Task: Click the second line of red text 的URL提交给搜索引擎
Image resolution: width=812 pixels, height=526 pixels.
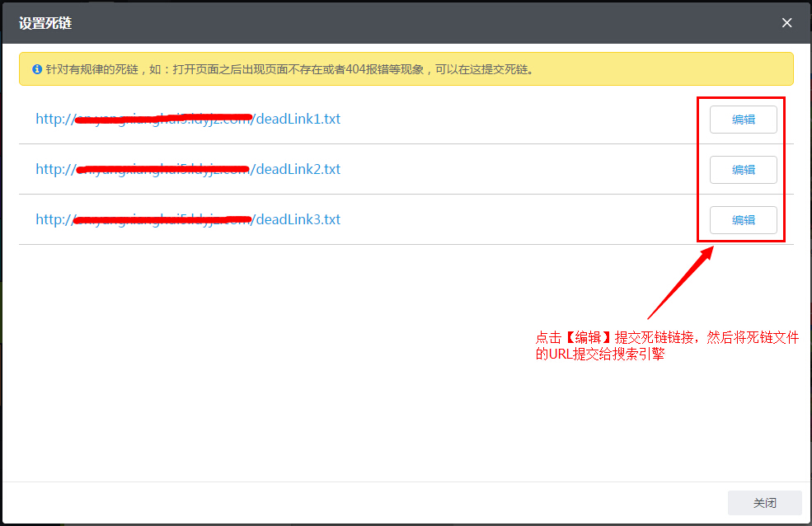Action: 600,354
